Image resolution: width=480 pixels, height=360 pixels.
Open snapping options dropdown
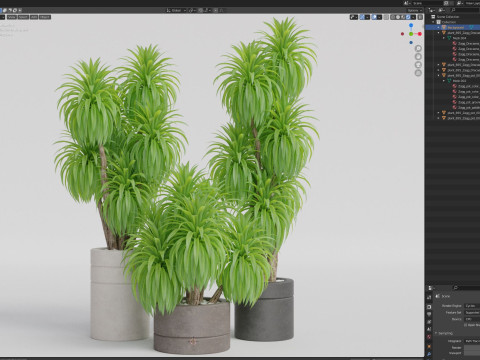(207, 10)
